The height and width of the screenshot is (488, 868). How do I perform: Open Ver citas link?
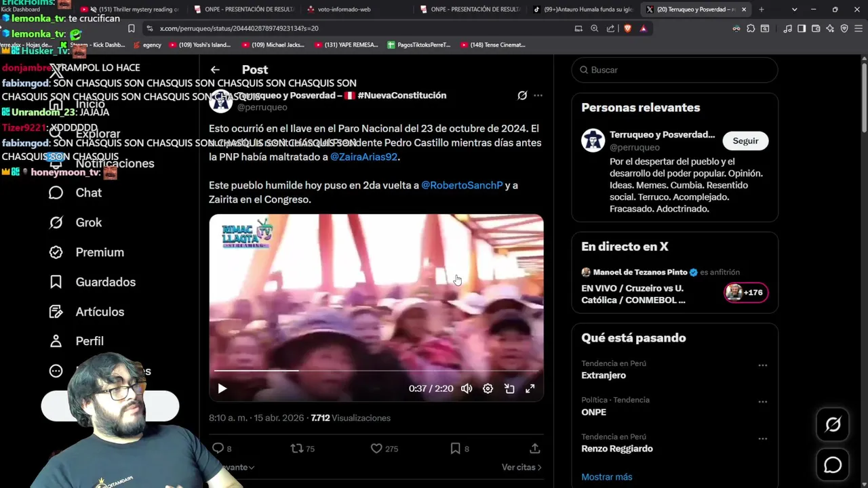point(521,467)
